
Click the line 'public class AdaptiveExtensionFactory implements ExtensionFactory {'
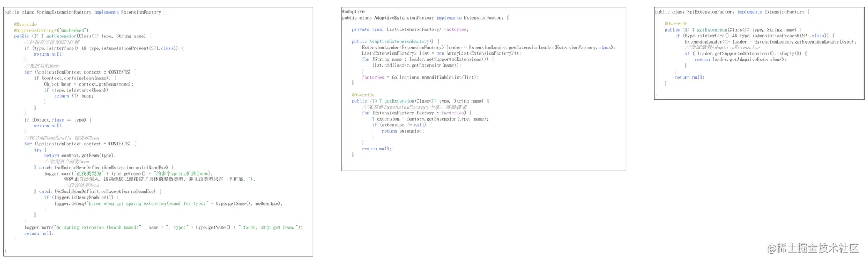pos(425,18)
